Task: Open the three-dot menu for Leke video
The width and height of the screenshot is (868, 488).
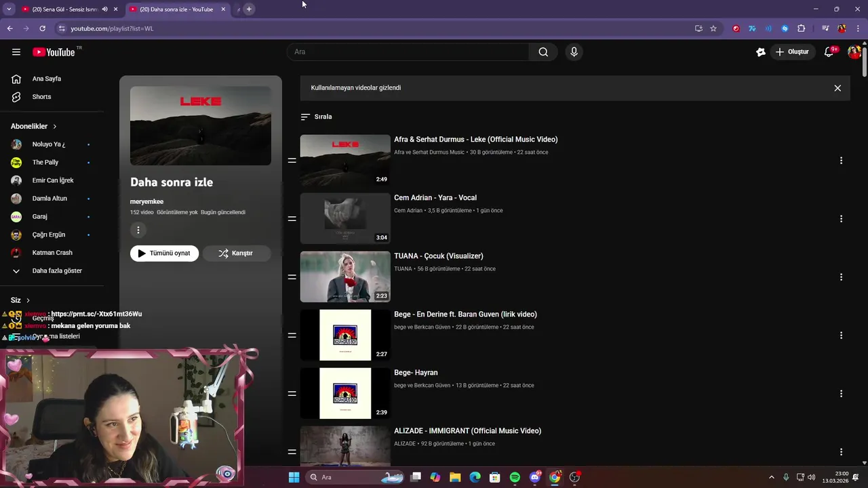Action: (841, 161)
